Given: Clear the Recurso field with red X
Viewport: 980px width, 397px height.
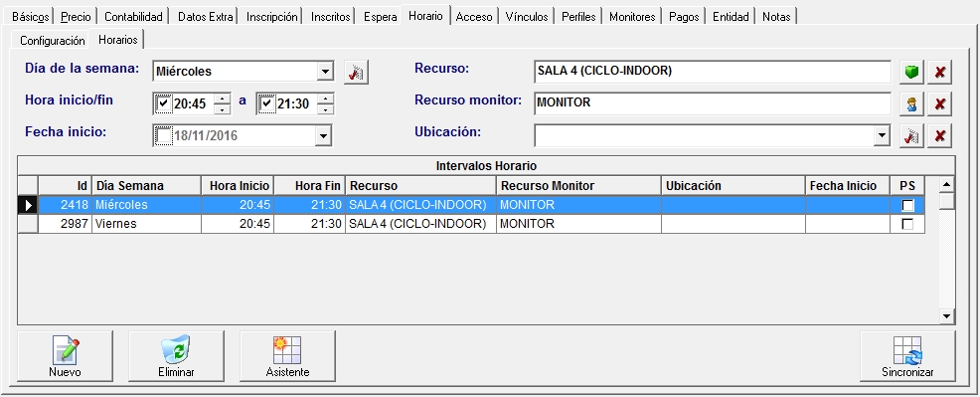Looking at the screenshot, I should (x=939, y=72).
